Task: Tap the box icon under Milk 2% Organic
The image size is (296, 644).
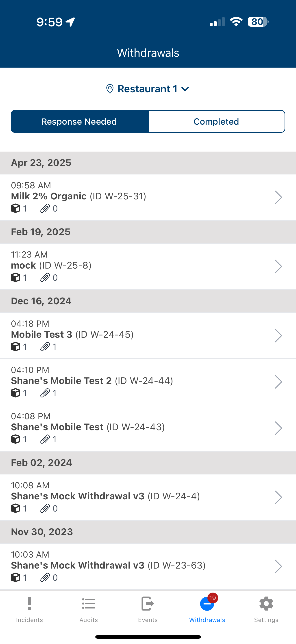Action: [x=15, y=208]
